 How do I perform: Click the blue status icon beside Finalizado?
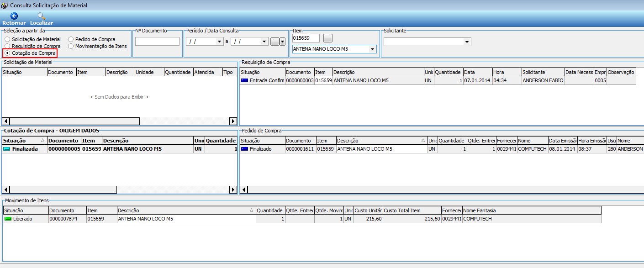tap(244, 149)
